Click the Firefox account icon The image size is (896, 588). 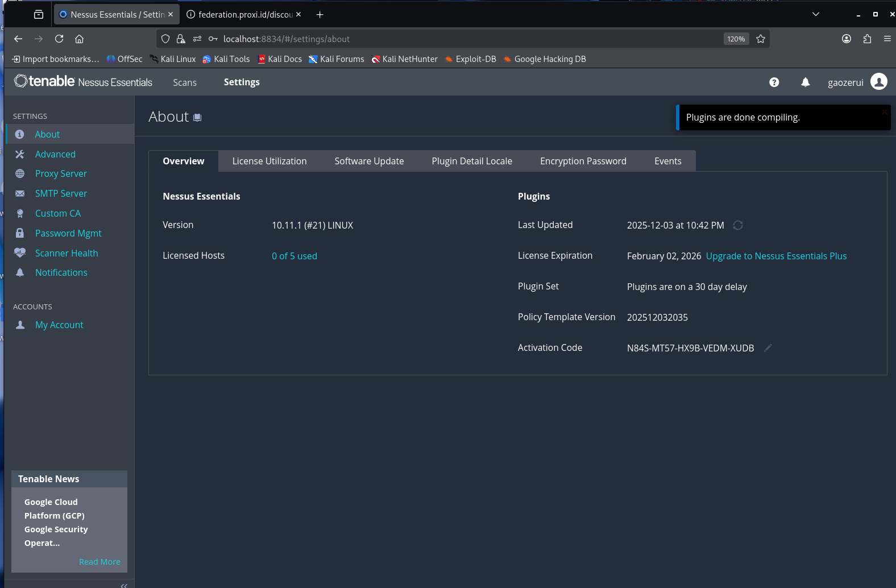click(847, 39)
